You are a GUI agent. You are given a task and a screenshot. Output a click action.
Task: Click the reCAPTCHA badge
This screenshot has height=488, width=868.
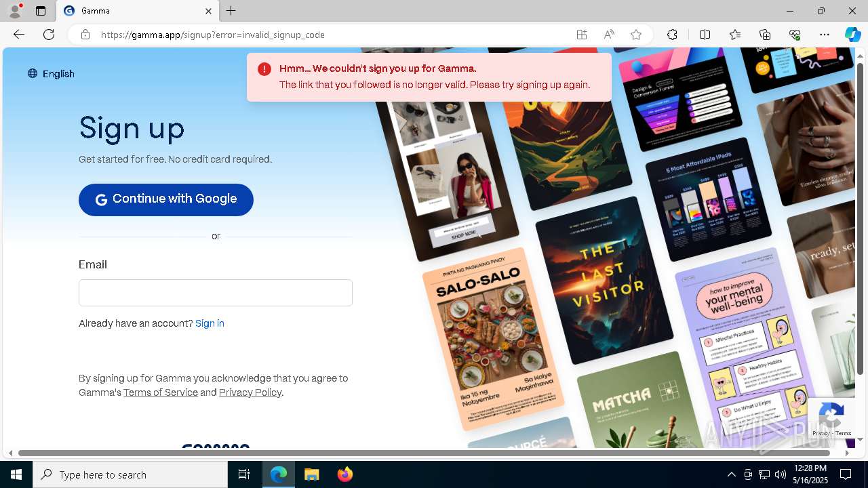(831, 418)
